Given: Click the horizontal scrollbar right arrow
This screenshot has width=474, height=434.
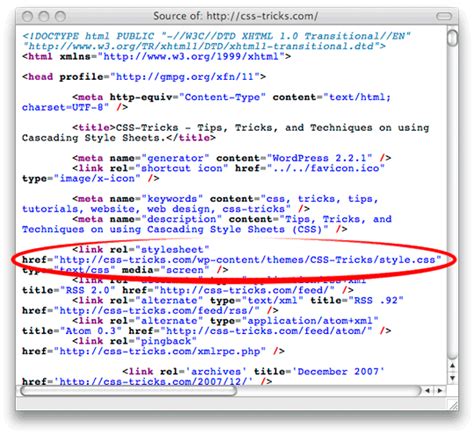Looking at the screenshot, I should click(440, 390).
